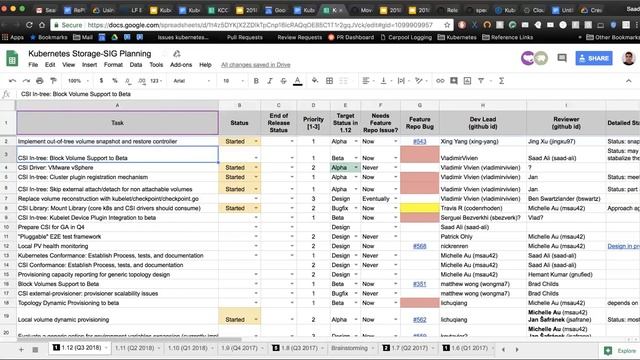Open the Explore panel button
Screen dimensions: 640x360
[620, 351]
